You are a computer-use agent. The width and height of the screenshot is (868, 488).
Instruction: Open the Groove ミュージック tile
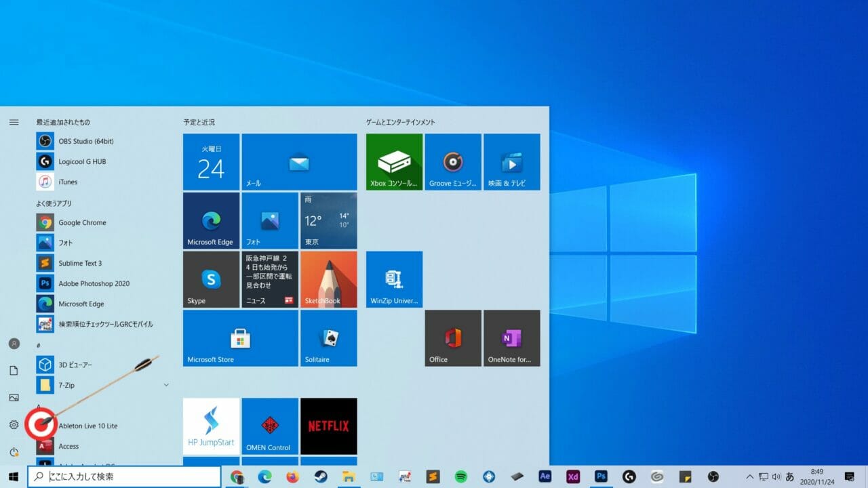pyautogui.click(x=453, y=161)
